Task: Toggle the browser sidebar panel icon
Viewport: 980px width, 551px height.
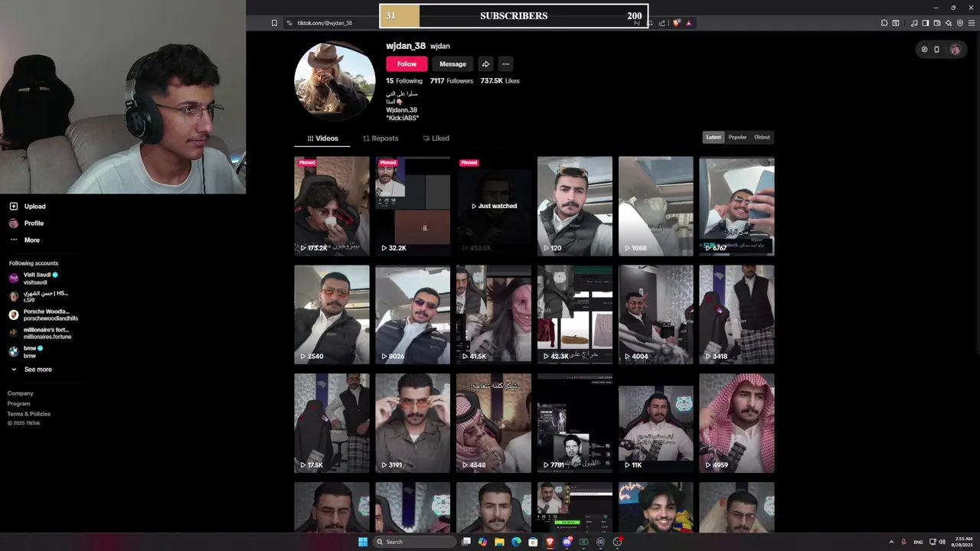Action: click(x=926, y=23)
